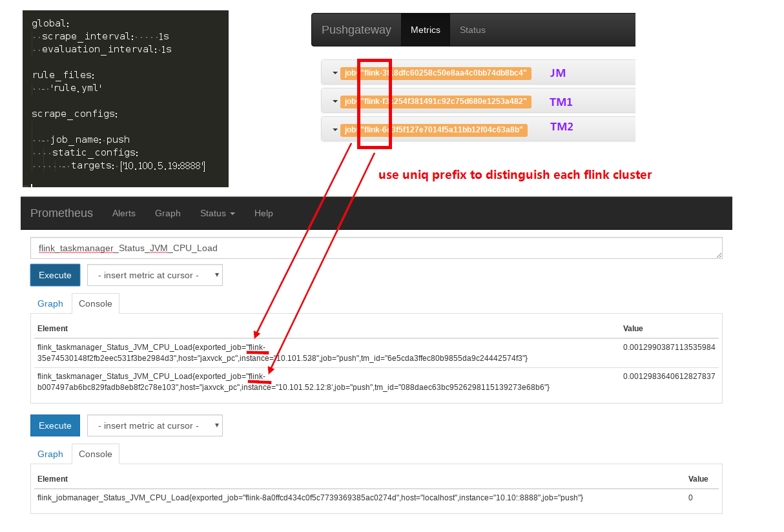Click the flink_jobmanager_Status_JVM_CPU_Load result row
Screen dimensions: 784x532
pos(376,498)
